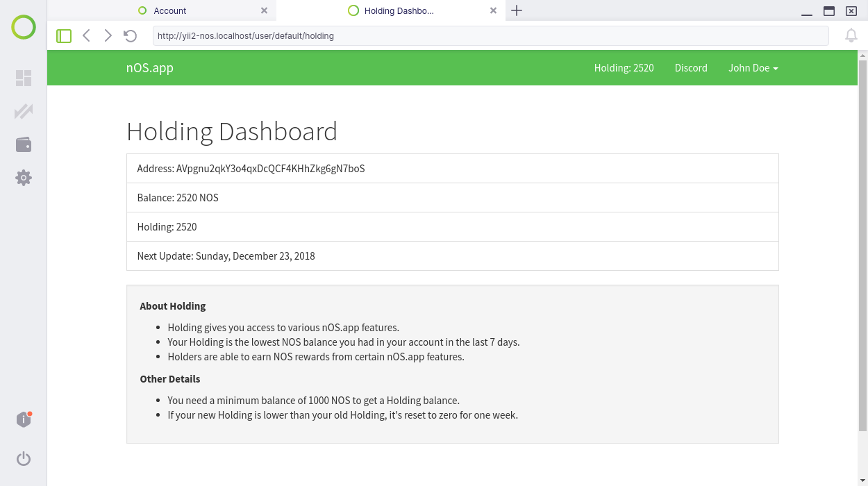
Task: Open the info hexagon with notification dot
Action: (x=24, y=419)
